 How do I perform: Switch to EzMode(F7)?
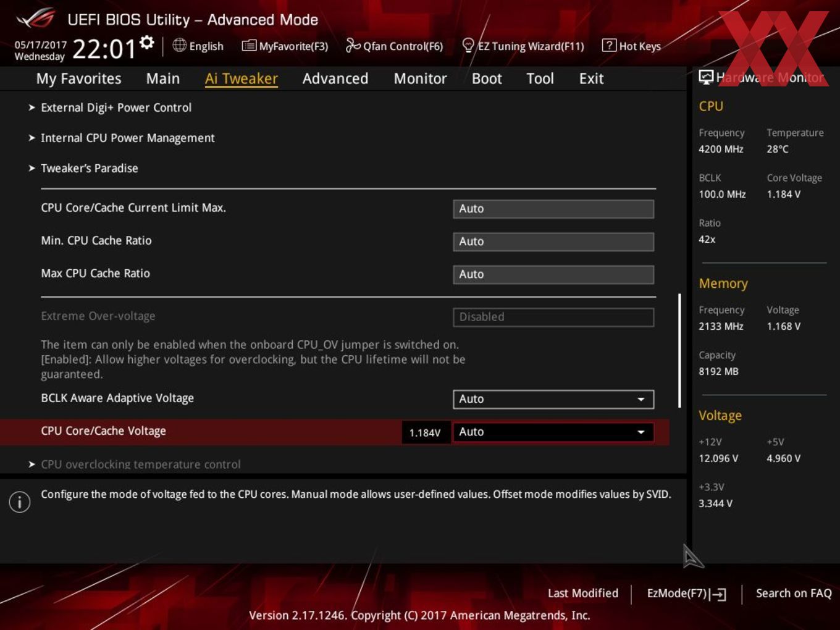click(686, 594)
